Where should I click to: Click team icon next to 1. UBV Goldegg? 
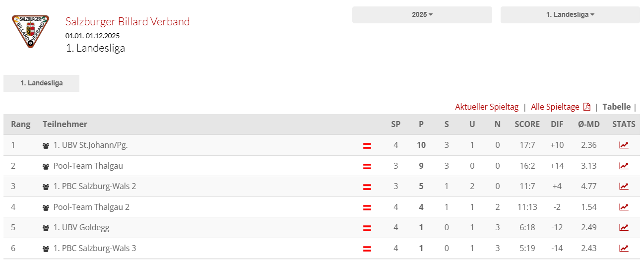(x=46, y=228)
